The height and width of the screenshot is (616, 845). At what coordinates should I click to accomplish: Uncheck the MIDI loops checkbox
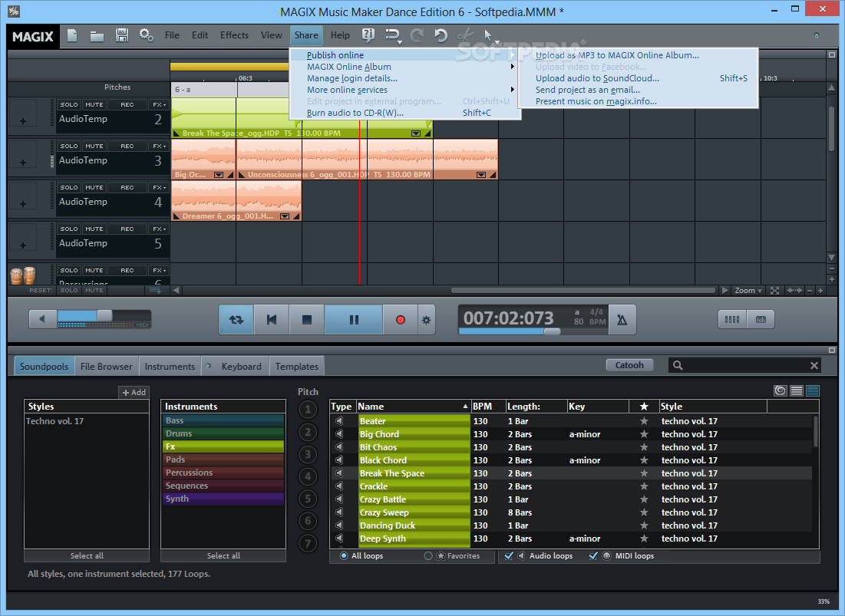tap(593, 555)
